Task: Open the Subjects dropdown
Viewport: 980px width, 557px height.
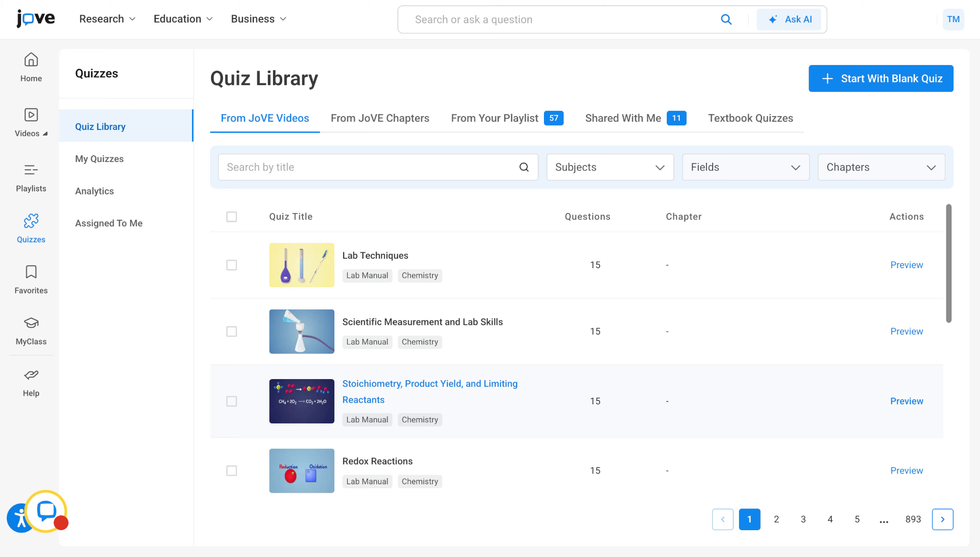Action: point(609,167)
